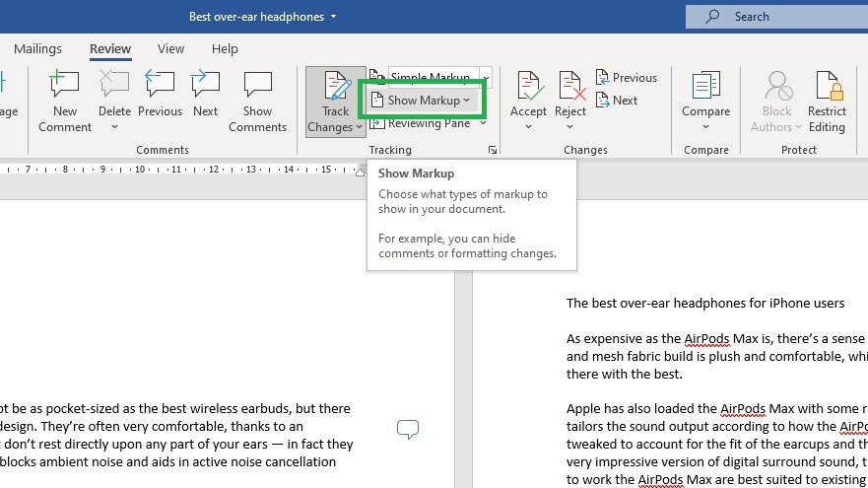Click the Delete comment dropdown arrow
This screenshot has height=488, width=868.
coord(114,127)
